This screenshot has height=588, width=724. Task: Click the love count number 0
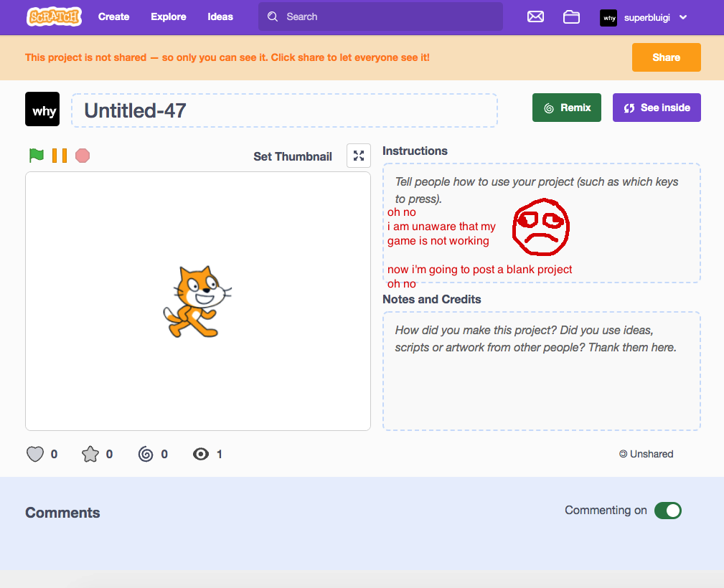[x=54, y=454]
